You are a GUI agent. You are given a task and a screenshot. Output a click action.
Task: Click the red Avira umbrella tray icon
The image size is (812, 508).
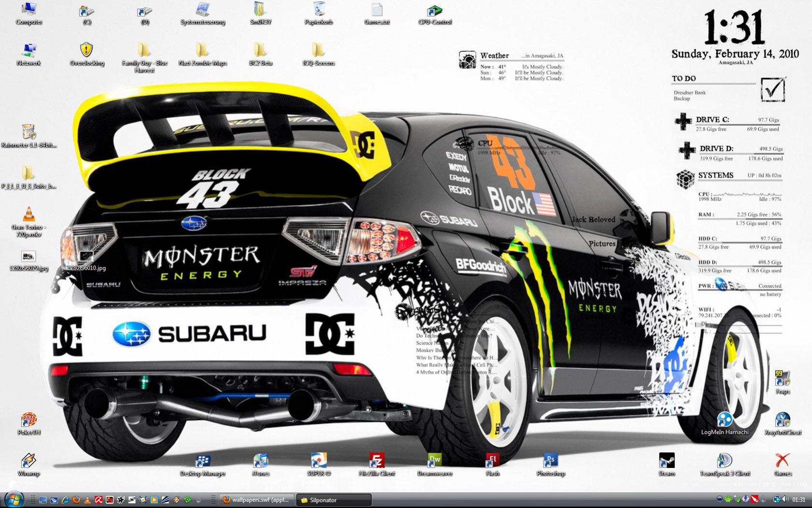(x=754, y=499)
